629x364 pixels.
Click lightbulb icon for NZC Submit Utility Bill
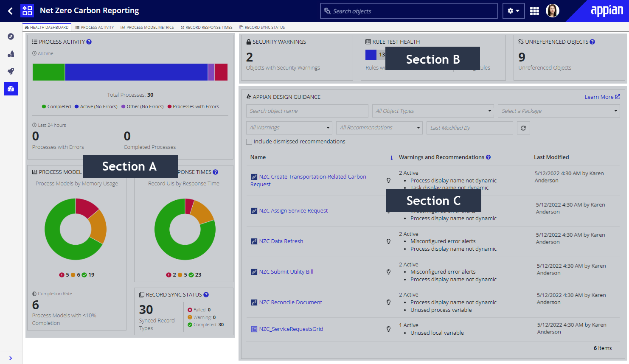tap(388, 272)
